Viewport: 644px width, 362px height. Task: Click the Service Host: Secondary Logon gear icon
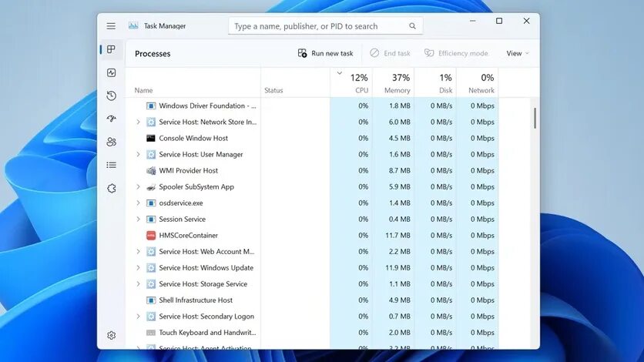pyautogui.click(x=151, y=317)
